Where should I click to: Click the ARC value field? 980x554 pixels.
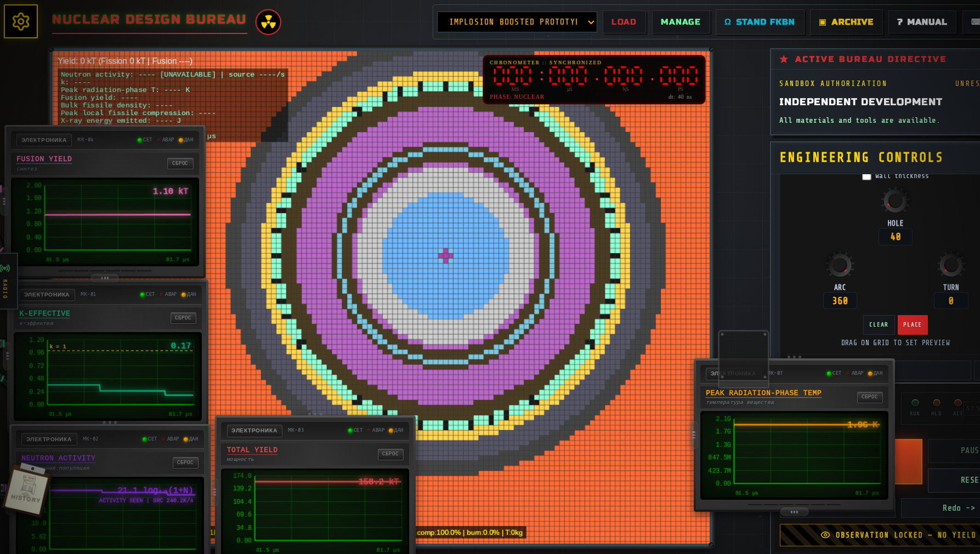click(840, 301)
